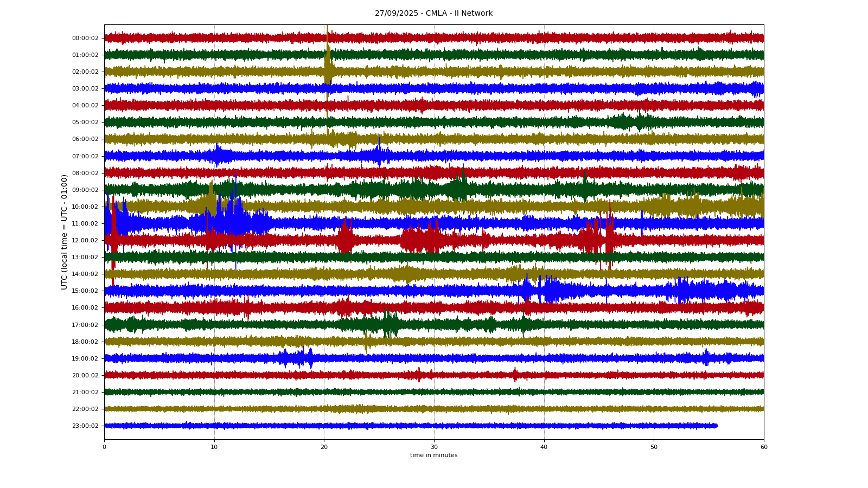Image resolution: width=868 pixels, height=488 pixels.
Task: Click the 'time in minutes' x-axis label
Action: point(433,455)
